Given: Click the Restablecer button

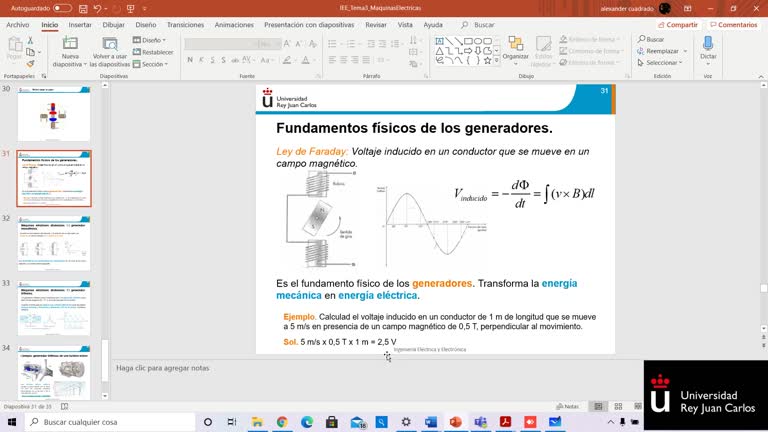Looking at the screenshot, I should 153,52.
